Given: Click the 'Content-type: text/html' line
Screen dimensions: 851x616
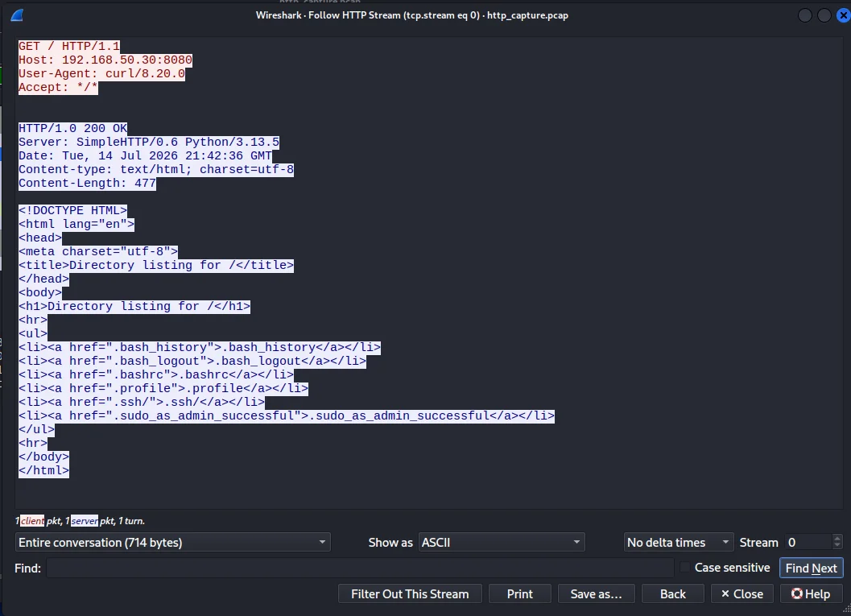Looking at the screenshot, I should 155,169.
